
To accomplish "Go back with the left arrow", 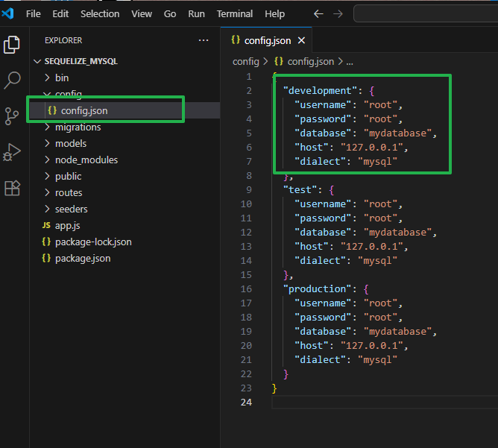I will [318, 14].
